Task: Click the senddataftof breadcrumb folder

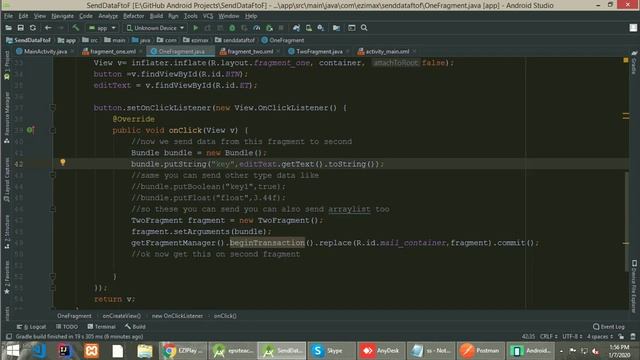Action: 235,40
